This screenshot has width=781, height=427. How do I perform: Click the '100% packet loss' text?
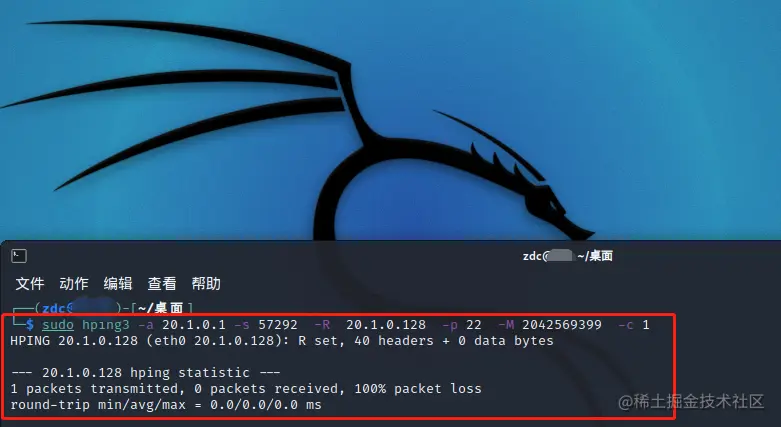(418, 389)
